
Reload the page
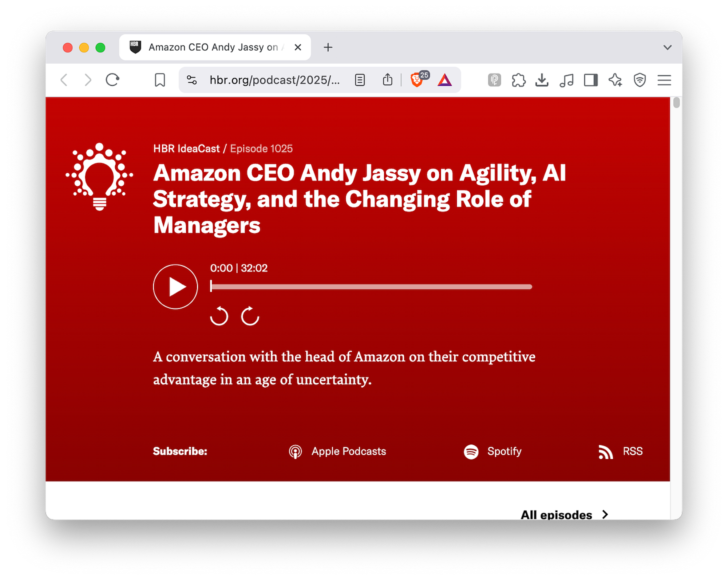(112, 80)
